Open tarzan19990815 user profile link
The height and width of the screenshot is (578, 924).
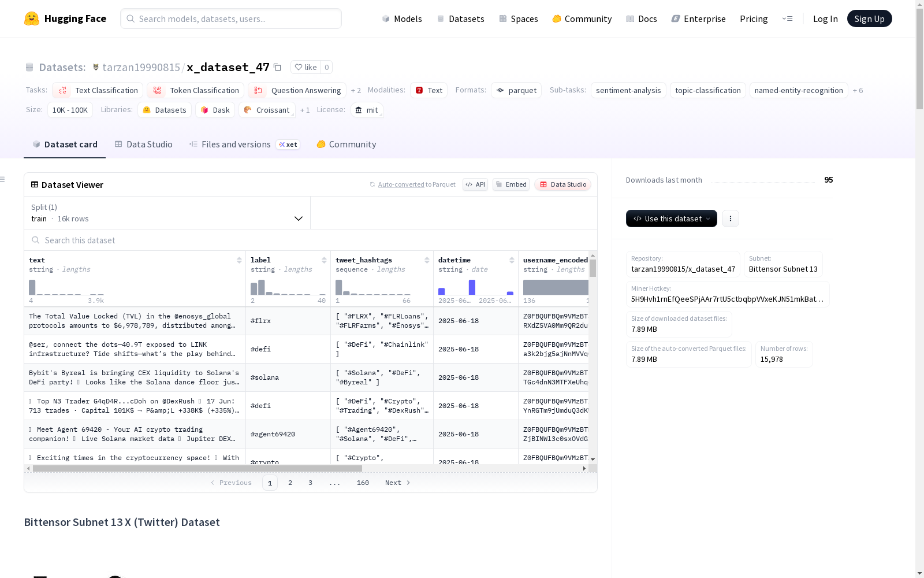[141, 67]
